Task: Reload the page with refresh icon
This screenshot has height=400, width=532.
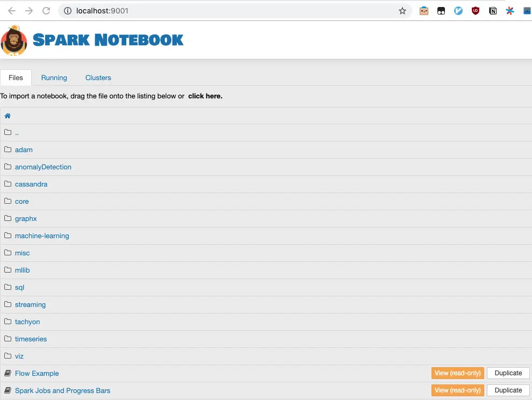Action: (x=46, y=11)
